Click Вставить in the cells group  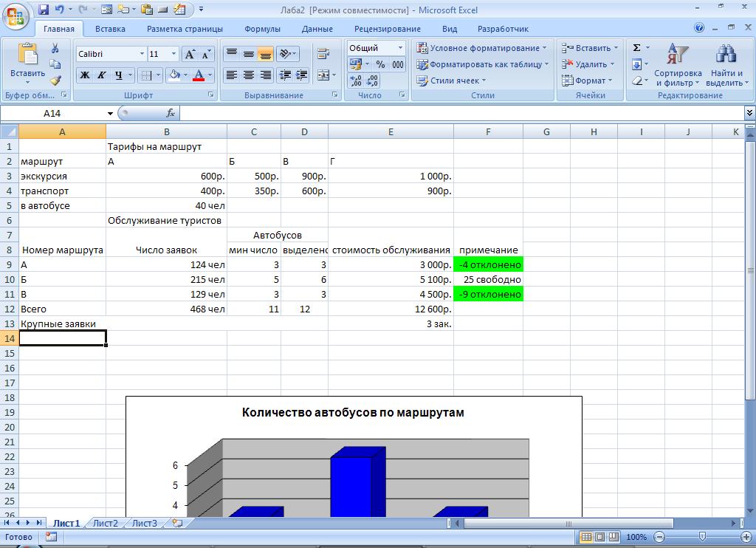coord(590,48)
